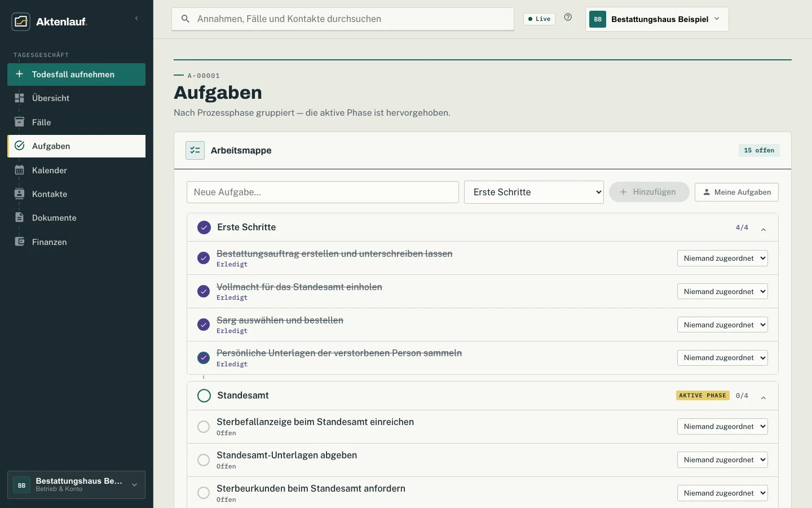This screenshot has height=508, width=812.
Task: Click the Dokumente file icon
Action: click(19, 217)
